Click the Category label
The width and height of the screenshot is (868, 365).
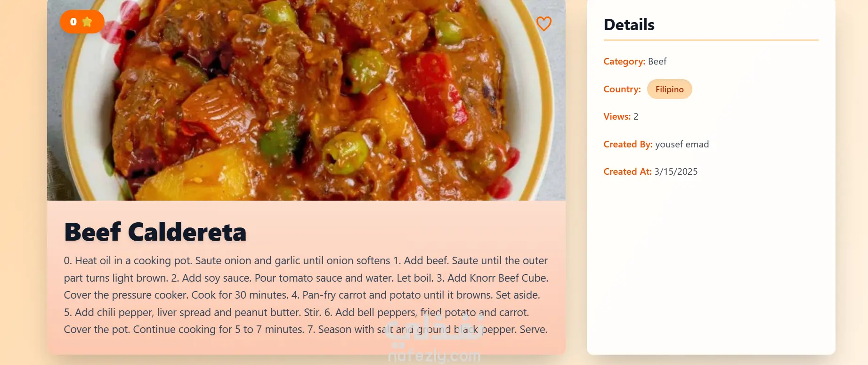[624, 62]
